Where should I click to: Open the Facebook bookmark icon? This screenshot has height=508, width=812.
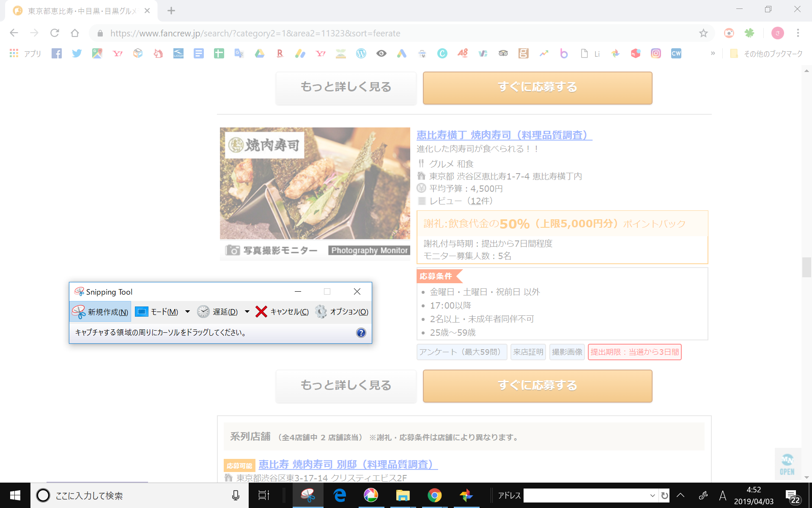[x=57, y=53]
